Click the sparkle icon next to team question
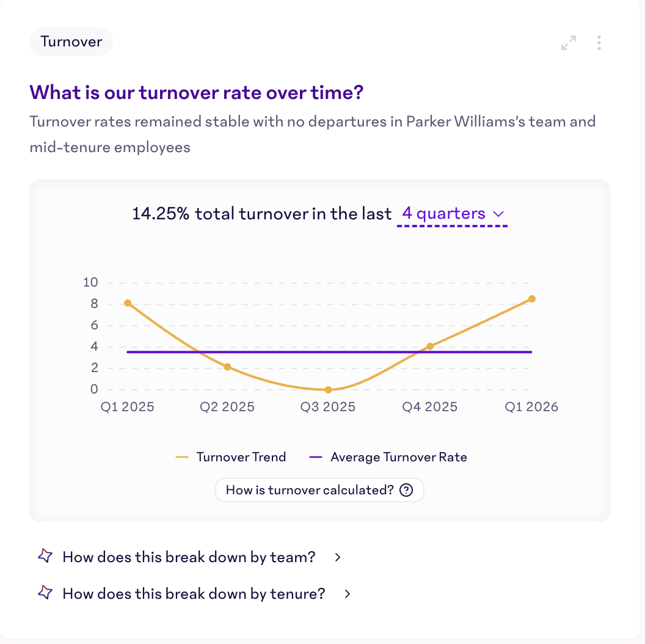 pos(44,557)
